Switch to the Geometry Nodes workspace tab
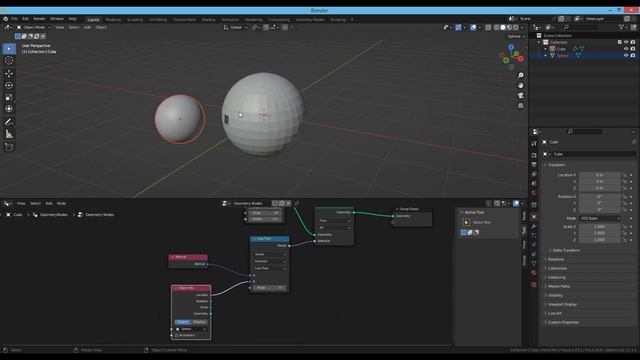This screenshot has width=640, height=360. point(310,20)
